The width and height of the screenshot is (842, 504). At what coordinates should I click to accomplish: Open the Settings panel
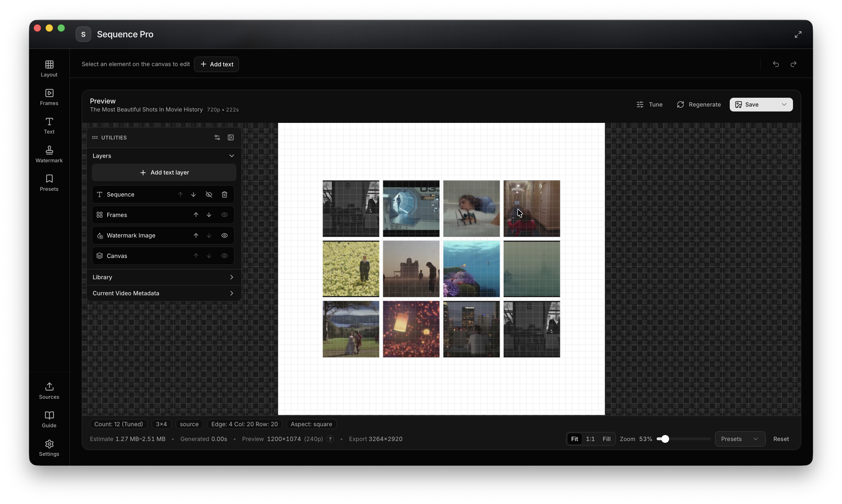point(49,448)
